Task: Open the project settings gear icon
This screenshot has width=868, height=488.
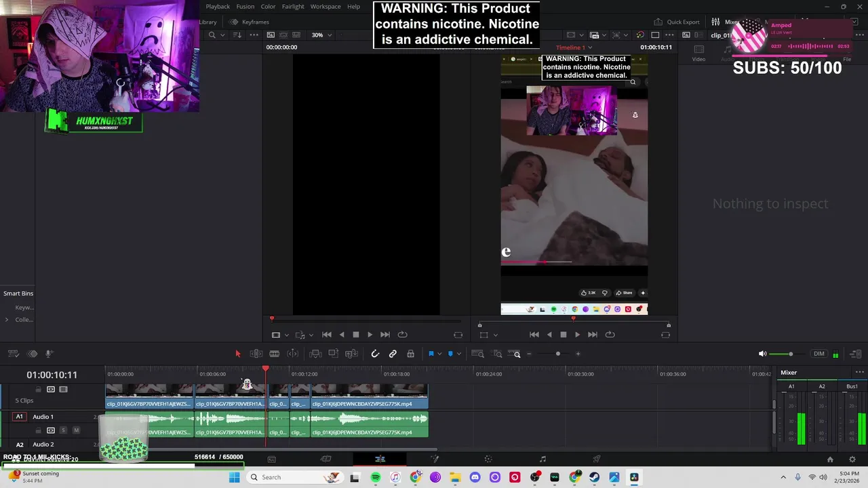Action: click(852, 460)
